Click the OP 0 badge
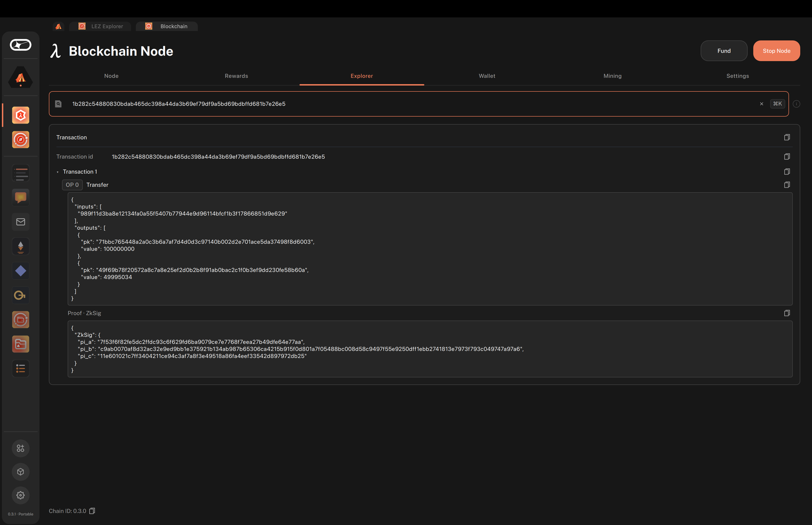 pos(72,185)
